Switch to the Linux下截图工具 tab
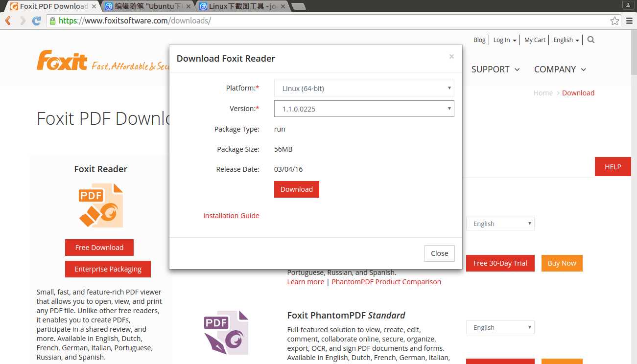This screenshot has height=364, width=637. pos(241,6)
